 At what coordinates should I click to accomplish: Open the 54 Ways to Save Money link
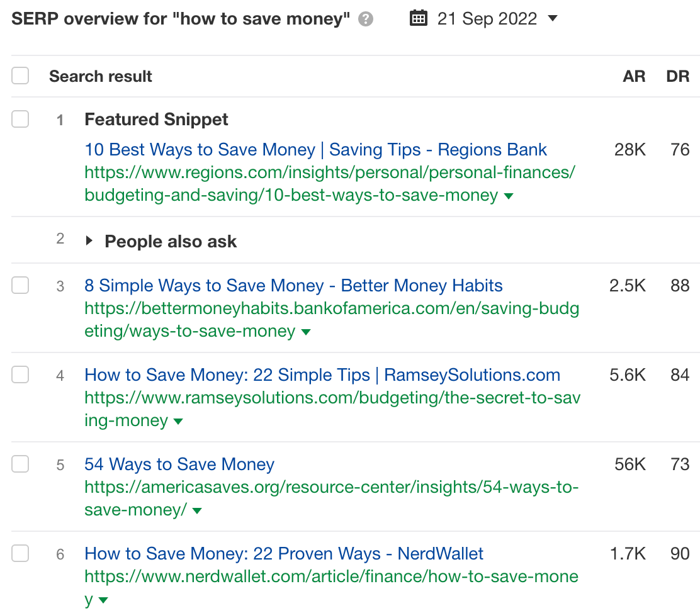pyautogui.click(x=179, y=464)
